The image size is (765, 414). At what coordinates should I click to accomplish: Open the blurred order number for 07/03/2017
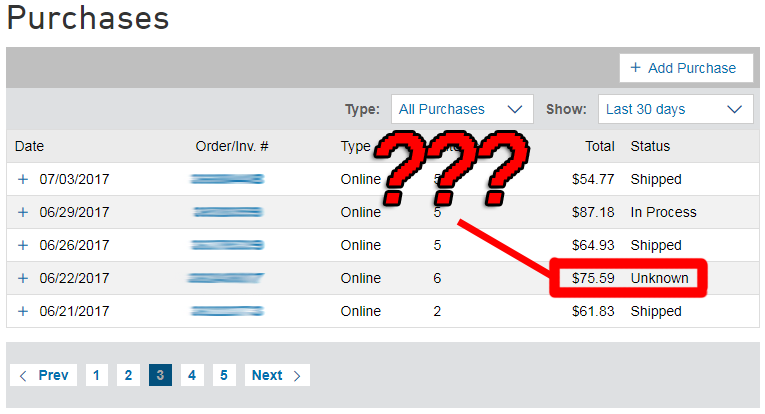(x=227, y=180)
